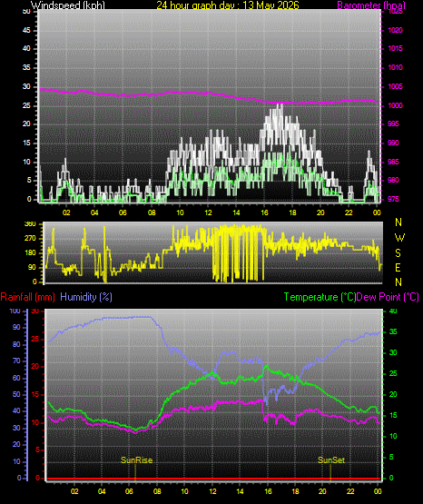Click the 'Rainfall (mm)' legend label

coord(27,297)
